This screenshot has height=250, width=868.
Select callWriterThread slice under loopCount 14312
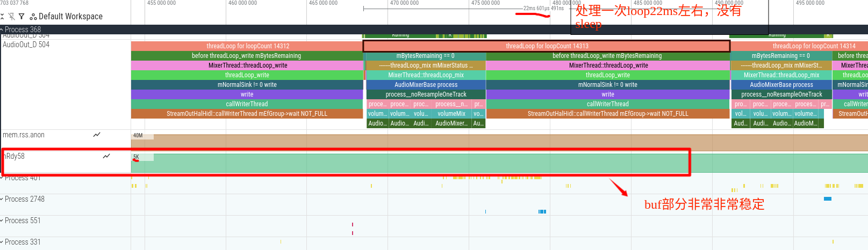click(247, 104)
